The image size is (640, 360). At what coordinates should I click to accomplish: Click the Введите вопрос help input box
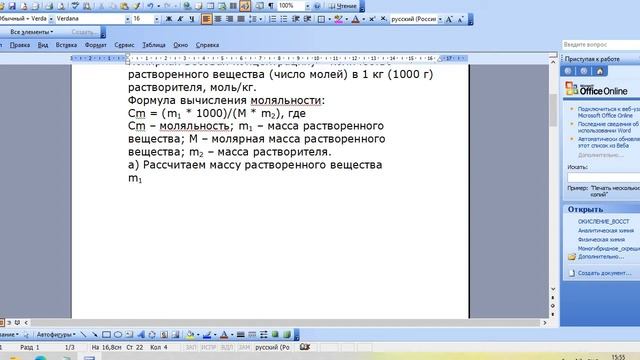pos(600,44)
